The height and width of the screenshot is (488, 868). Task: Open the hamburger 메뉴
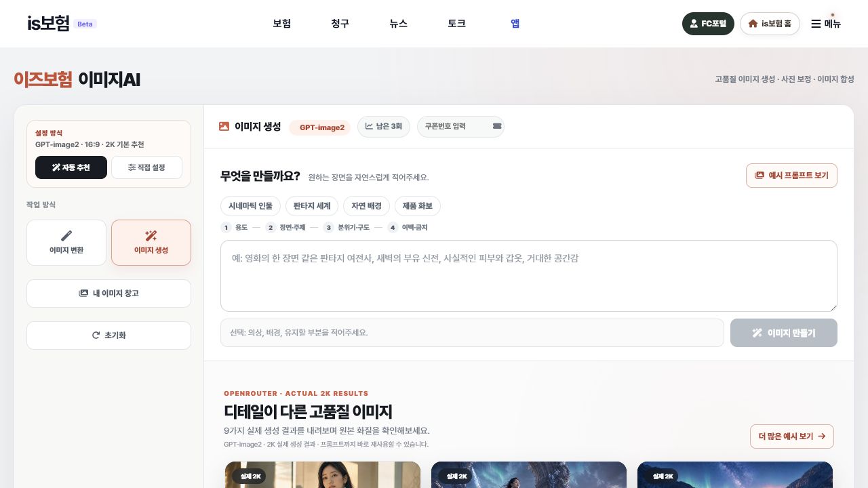(826, 24)
